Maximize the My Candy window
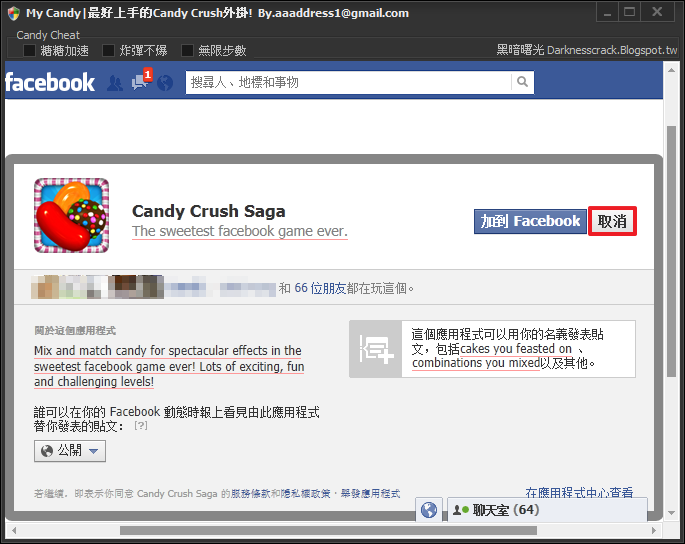Viewport: 685px width, 544px height. [630, 13]
